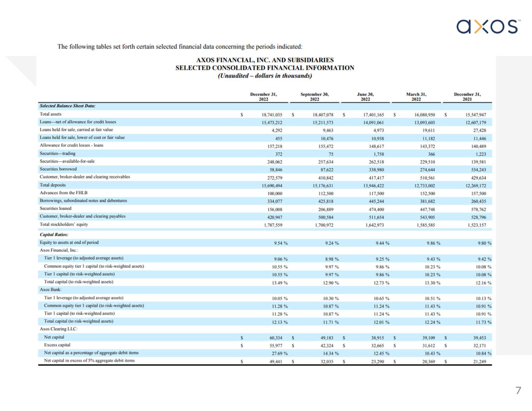Click securities borrowed value 534,243

pyautogui.click(x=479, y=170)
